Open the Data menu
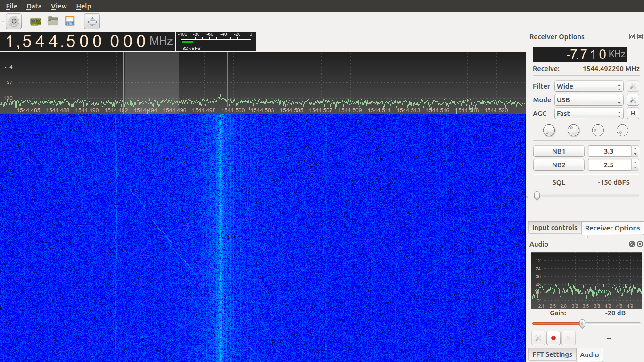The image size is (644, 362). pyautogui.click(x=33, y=6)
